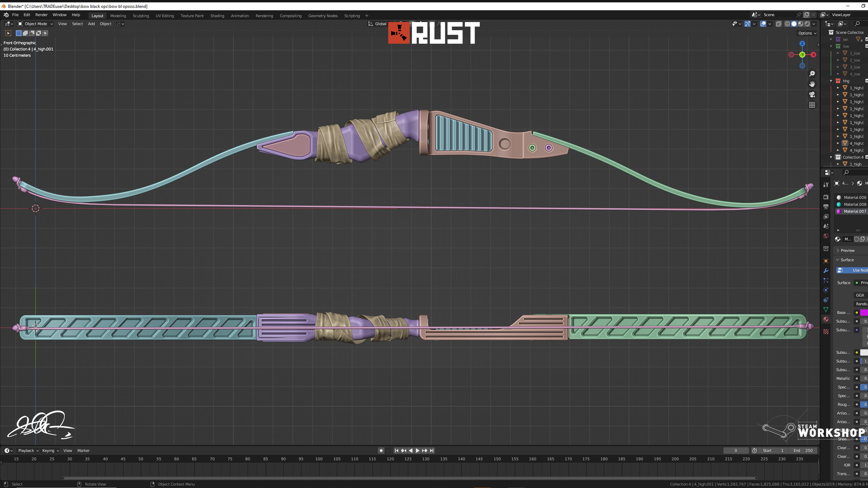Open the Object Data mesh properties tab
The width and height of the screenshot is (868, 488).
pyautogui.click(x=826, y=309)
